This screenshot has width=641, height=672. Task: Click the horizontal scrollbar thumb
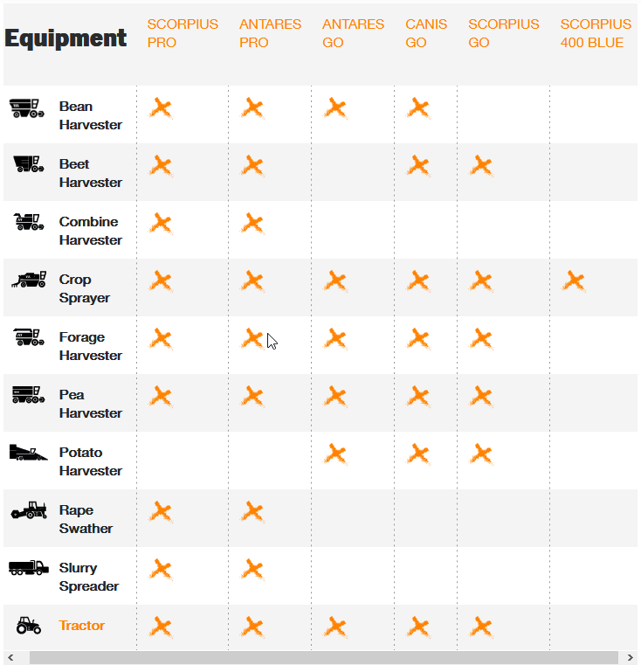pos(324,657)
